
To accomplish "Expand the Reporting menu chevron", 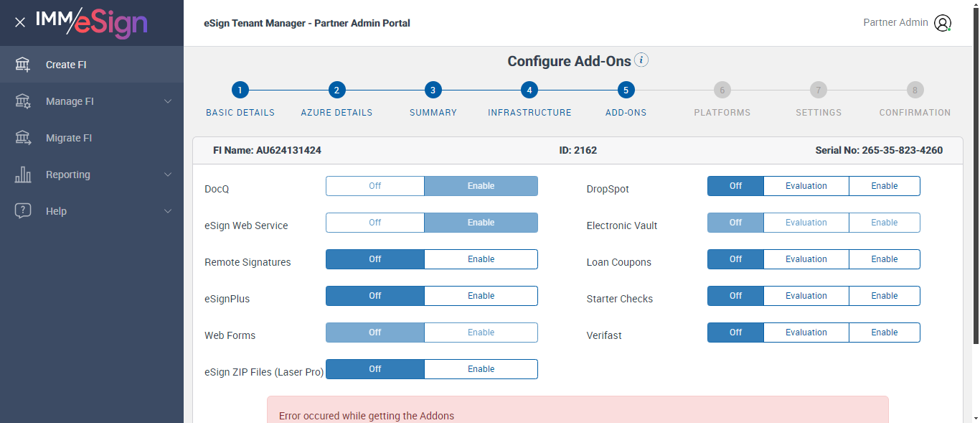I will click(x=168, y=175).
